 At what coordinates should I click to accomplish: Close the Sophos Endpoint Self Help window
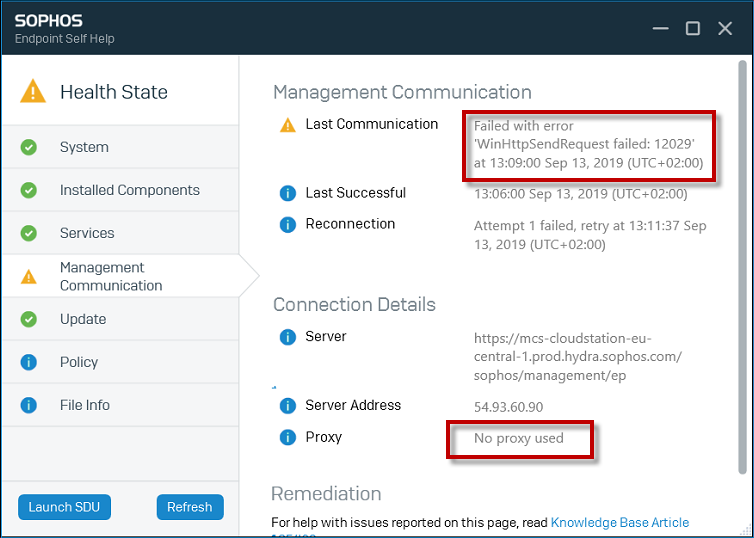725,29
